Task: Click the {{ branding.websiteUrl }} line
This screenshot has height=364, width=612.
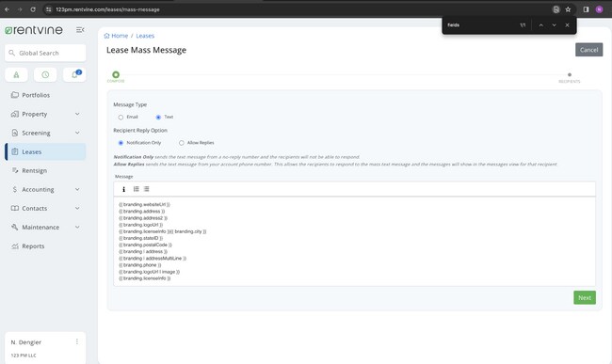Action: tap(144, 204)
